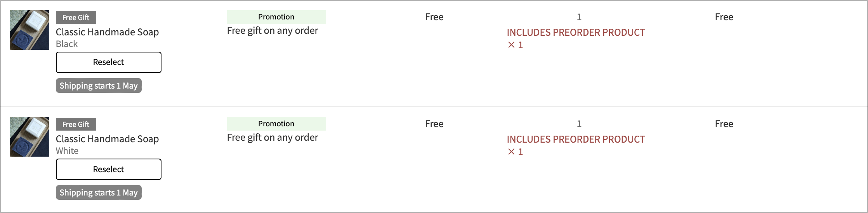Click Reselect for the Black soap
Viewport: 868px width, 213px height.
tap(109, 62)
